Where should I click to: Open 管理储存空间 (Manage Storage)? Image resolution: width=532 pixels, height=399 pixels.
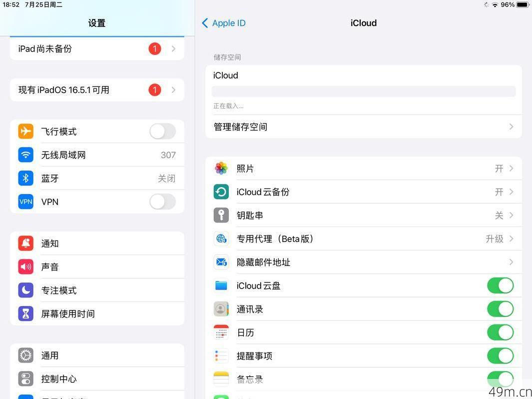click(x=364, y=126)
